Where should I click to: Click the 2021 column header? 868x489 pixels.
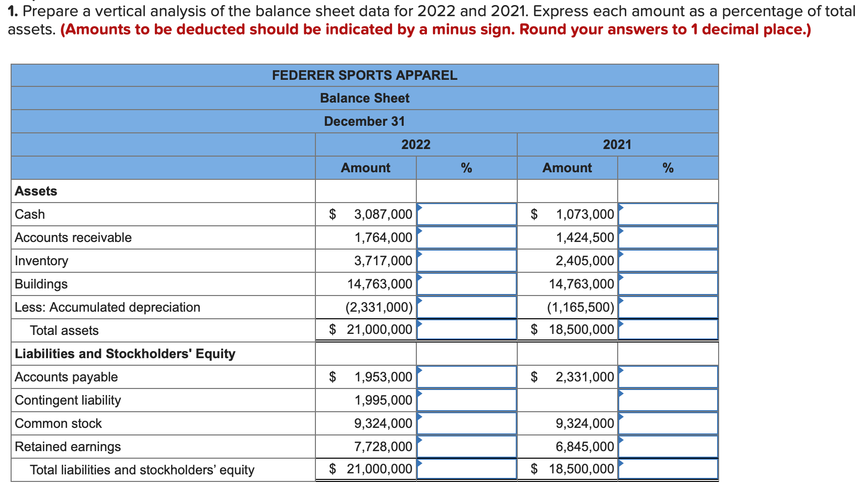click(617, 144)
